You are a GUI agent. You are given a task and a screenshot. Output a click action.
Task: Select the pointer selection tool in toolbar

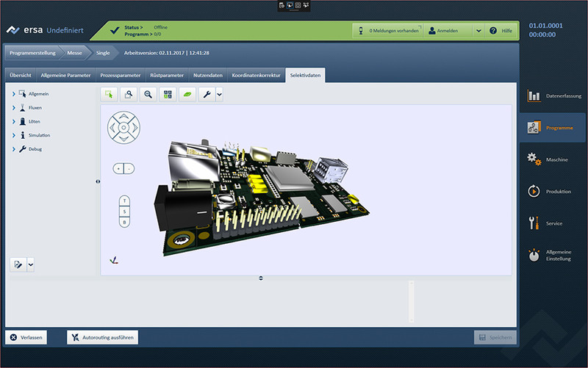109,95
